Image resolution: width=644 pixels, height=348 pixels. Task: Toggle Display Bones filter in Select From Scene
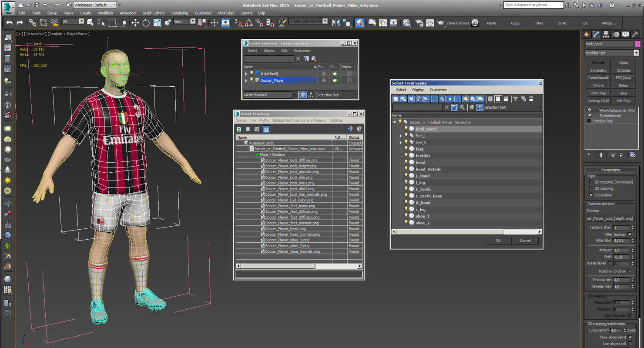point(458,99)
